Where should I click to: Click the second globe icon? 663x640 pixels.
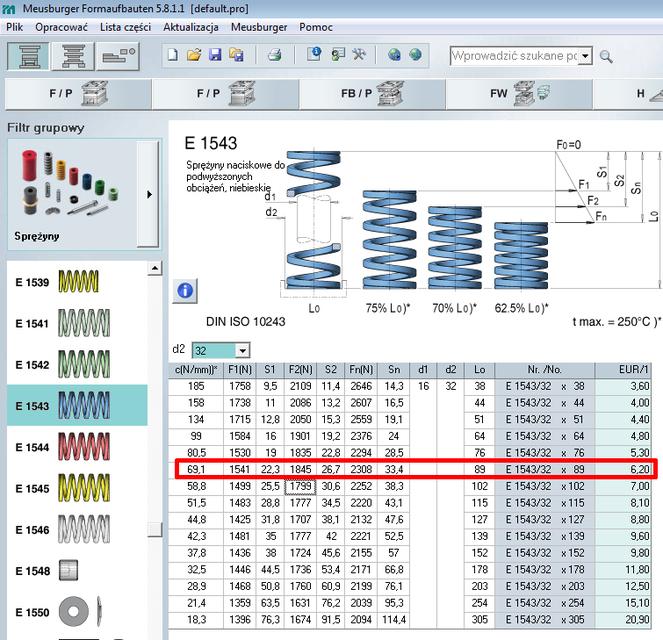click(416, 55)
